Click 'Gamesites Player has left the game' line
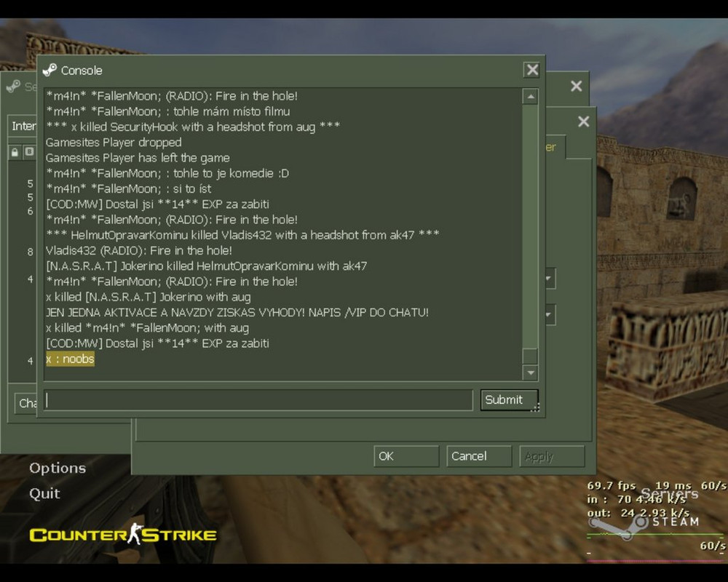Image resolution: width=728 pixels, height=582 pixels. point(138,158)
